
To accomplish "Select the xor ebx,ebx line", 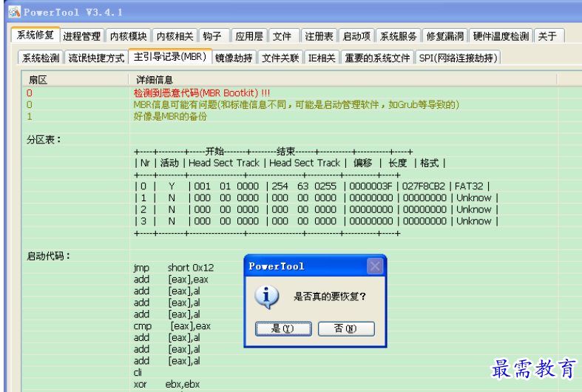I will [x=166, y=384].
